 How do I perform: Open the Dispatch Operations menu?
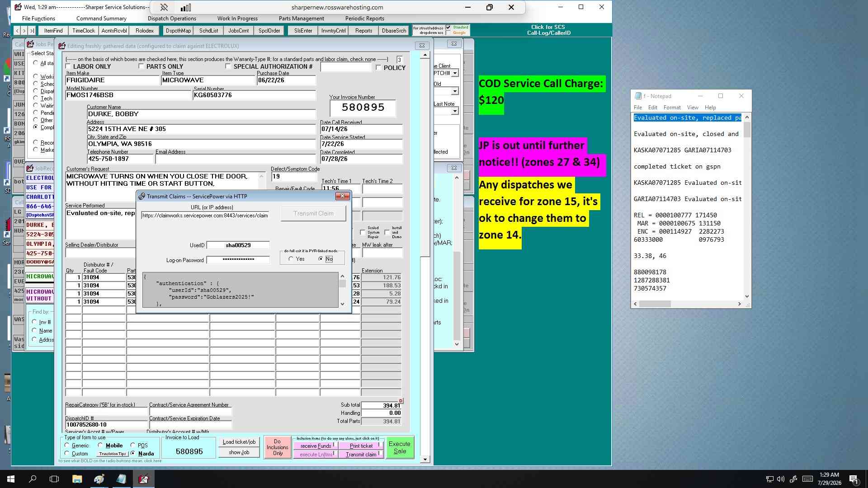click(172, 19)
